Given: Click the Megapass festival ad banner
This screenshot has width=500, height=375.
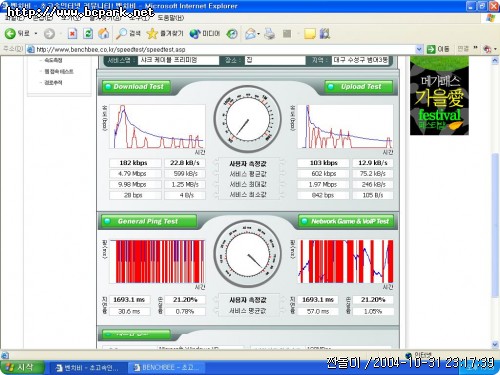Looking at the screenshot, I should click(439, 95).
